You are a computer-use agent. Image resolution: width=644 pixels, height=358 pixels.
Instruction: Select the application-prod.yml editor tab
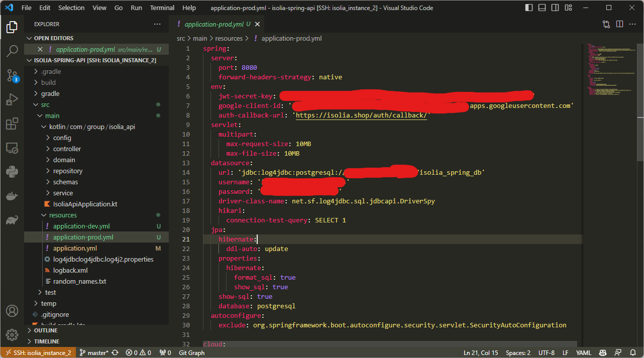click(217, 24)
